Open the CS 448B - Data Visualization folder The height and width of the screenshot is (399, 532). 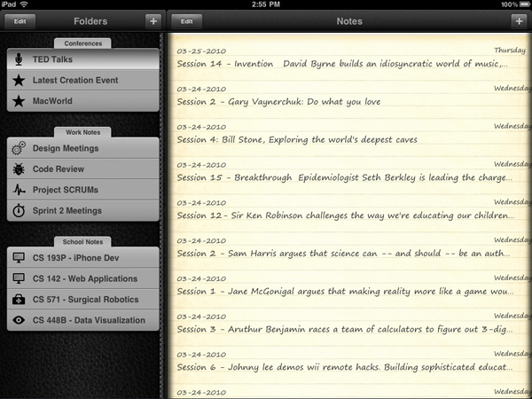[x=82, y=320]
